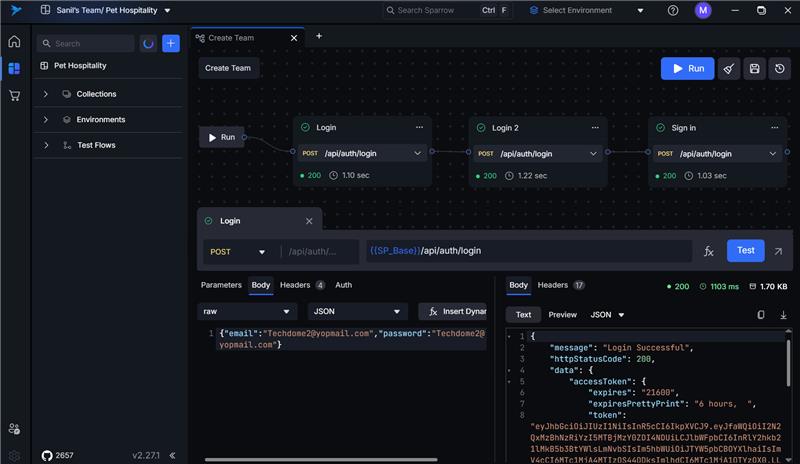Click the blue Run button
Image resolution: width=800 pixels, height=464 pixels.
pyautogui.click(x=687, y=68)
